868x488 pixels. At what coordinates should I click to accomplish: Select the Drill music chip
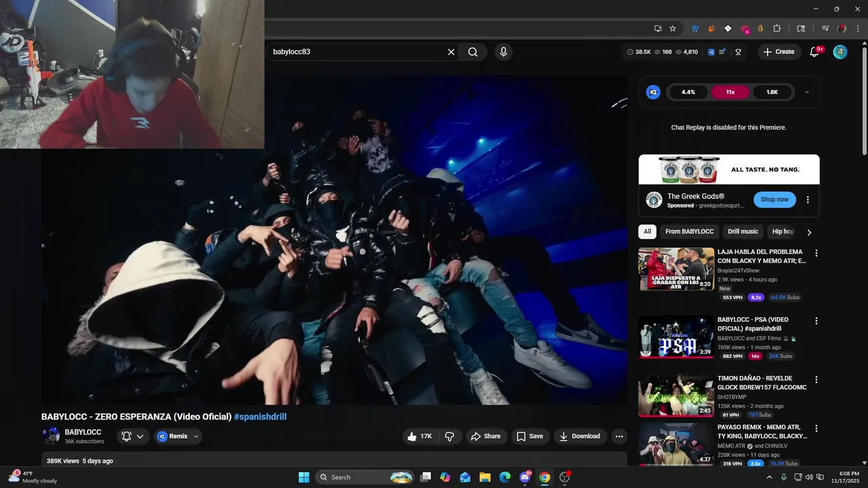pos(743,232)
